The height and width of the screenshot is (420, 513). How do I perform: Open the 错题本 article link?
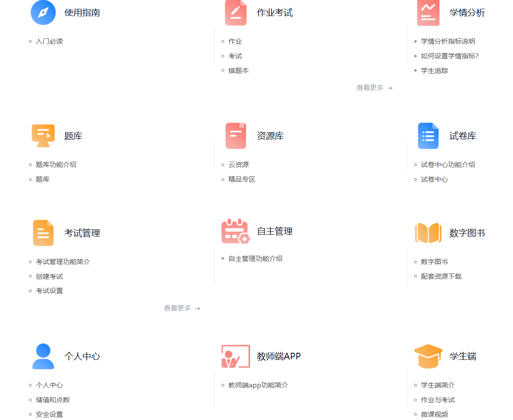click(238, 71)
